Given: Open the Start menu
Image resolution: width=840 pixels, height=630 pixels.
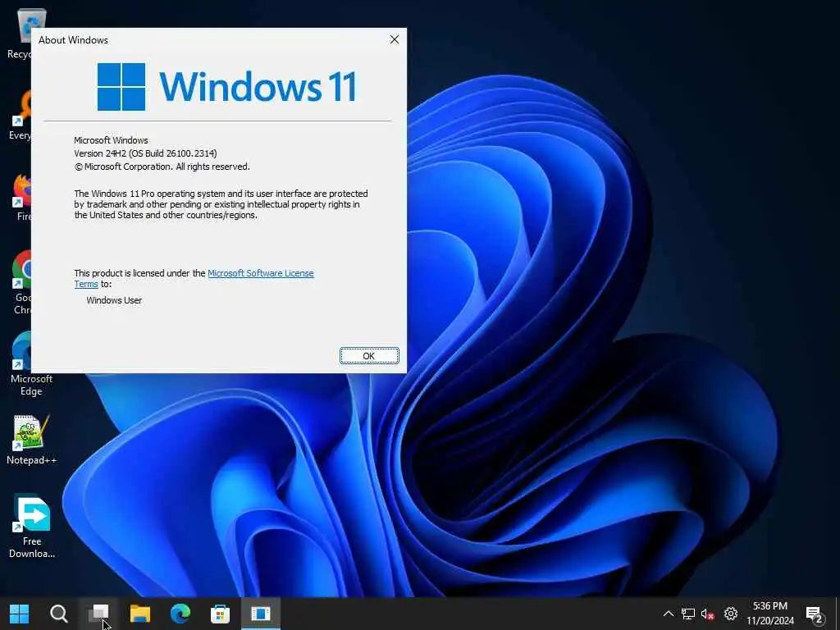Looking at the screenshot, I should [x=20, y=614].
